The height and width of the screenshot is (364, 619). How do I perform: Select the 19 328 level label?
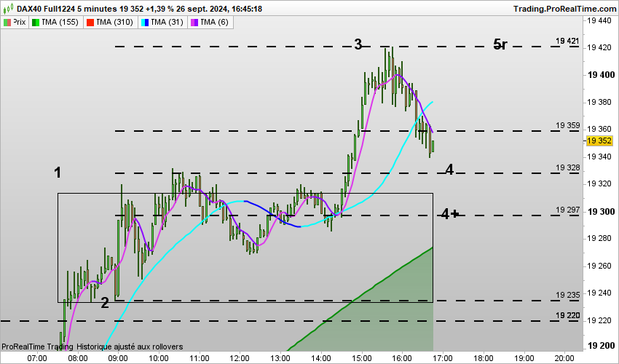[568, 167]
